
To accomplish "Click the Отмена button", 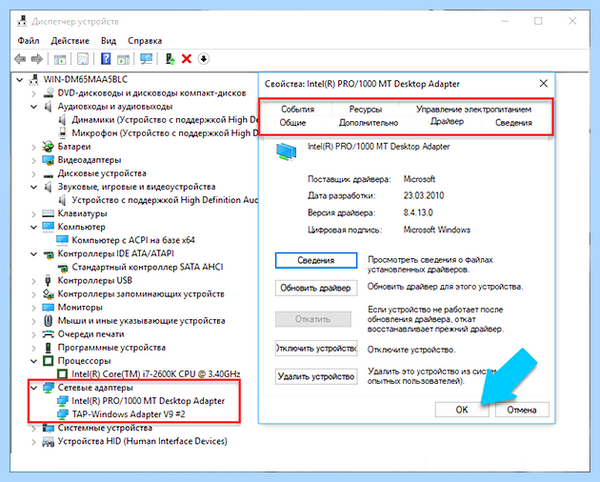I will 522,410.
